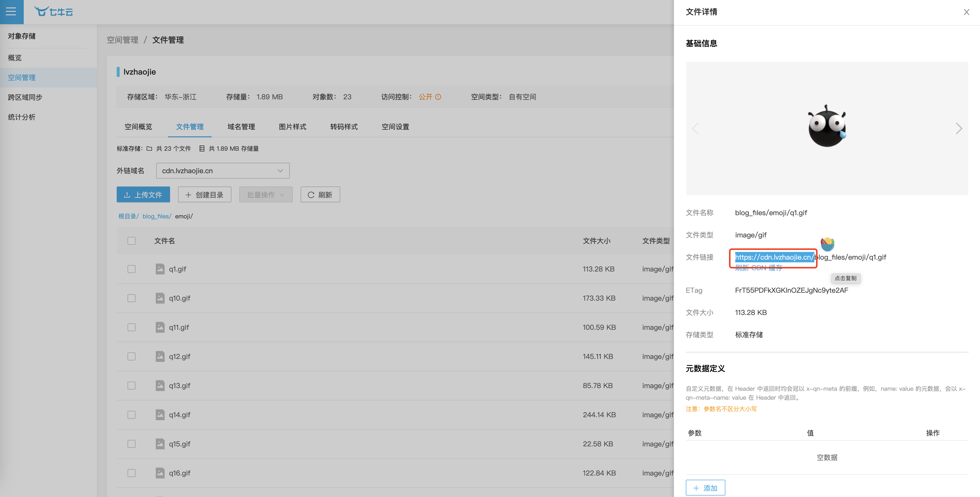Screen dimensions: 980x497
Task: Check the select-all checkbox in the file list header
Action: tap(131, 241)
